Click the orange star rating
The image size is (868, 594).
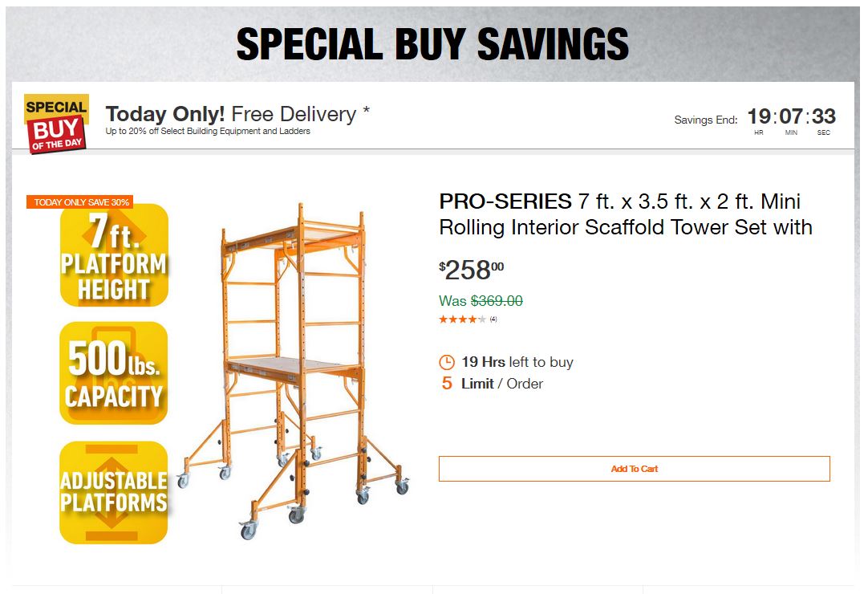pyautogui.click(x=462, y=319)
